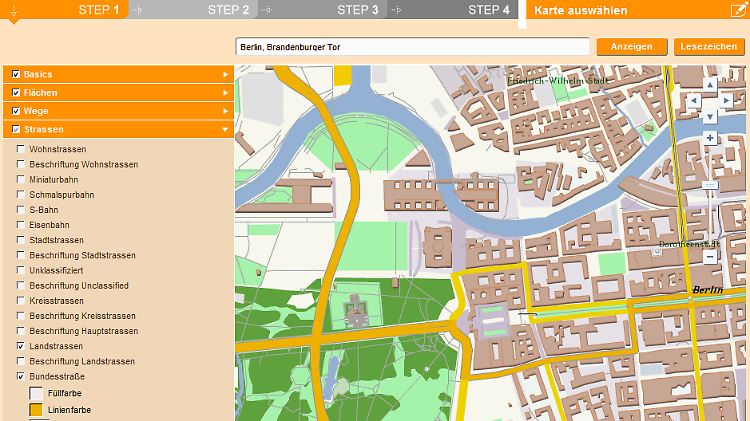
Task: Zoom in with the plus button
Action: coord(710,138)
